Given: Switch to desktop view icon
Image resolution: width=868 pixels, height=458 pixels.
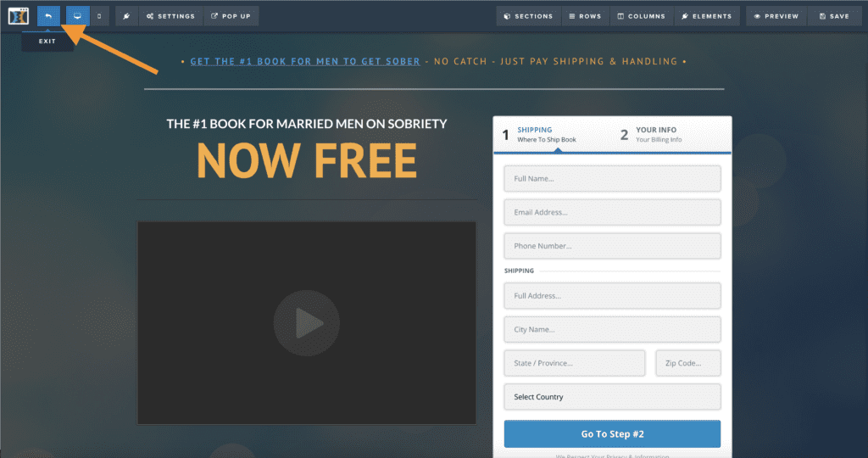Looking at the screenshot, I should tap(77, 16).
